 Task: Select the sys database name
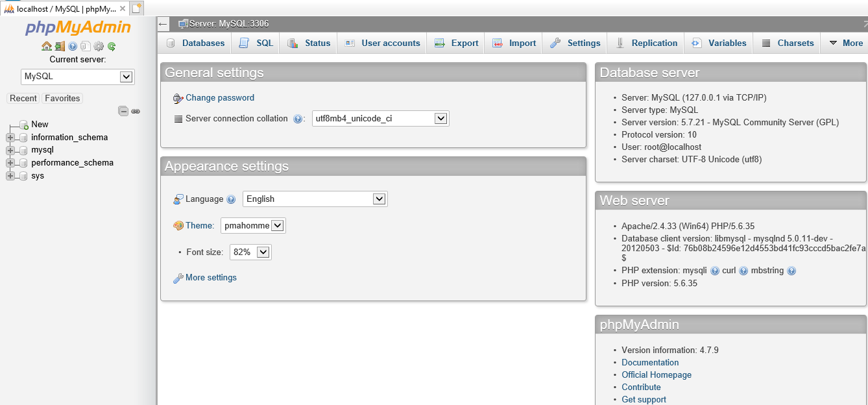coord(38,176)
